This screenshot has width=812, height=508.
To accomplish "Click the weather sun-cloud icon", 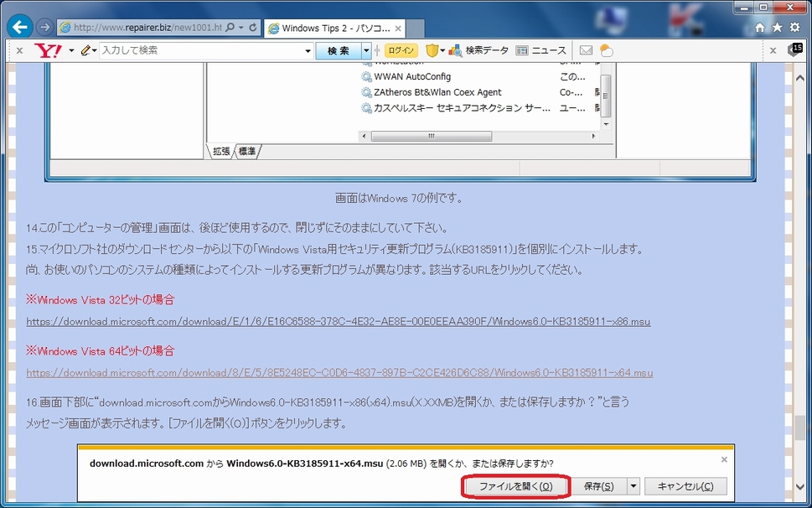I will click(x=606, y=50).
